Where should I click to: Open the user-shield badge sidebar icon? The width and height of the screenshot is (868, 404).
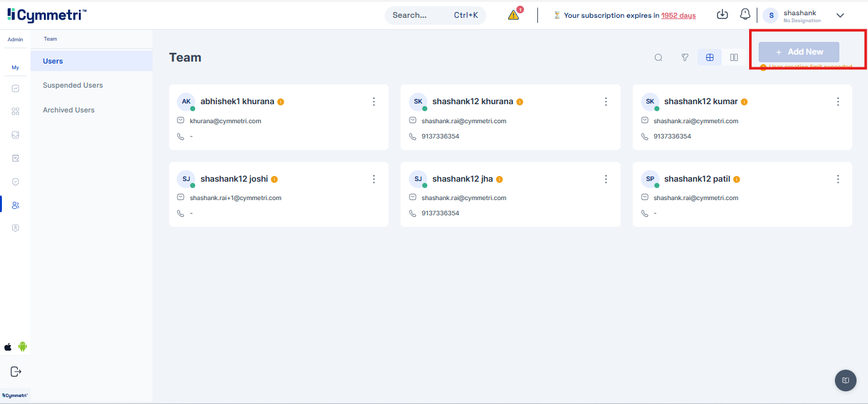click(x=15, y=228)
